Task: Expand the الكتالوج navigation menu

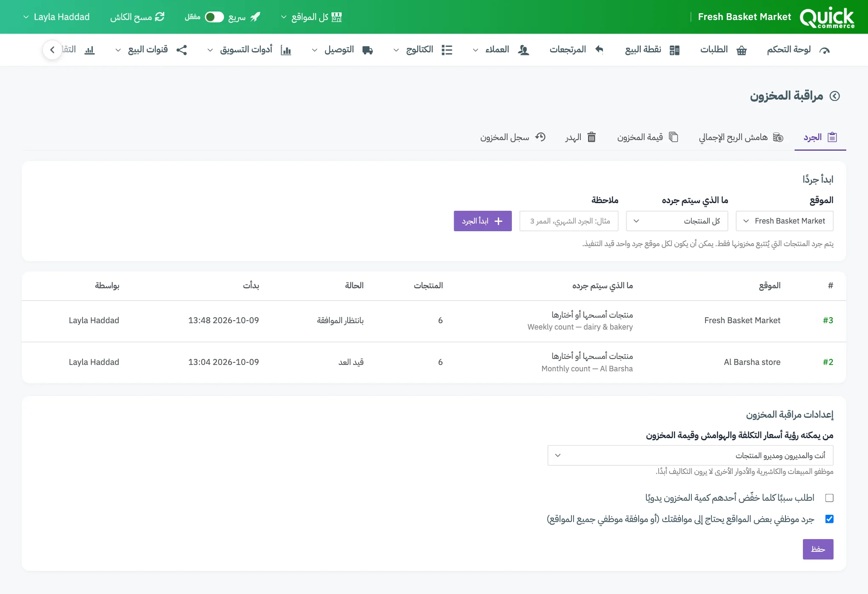Action: tap(423, 50)
